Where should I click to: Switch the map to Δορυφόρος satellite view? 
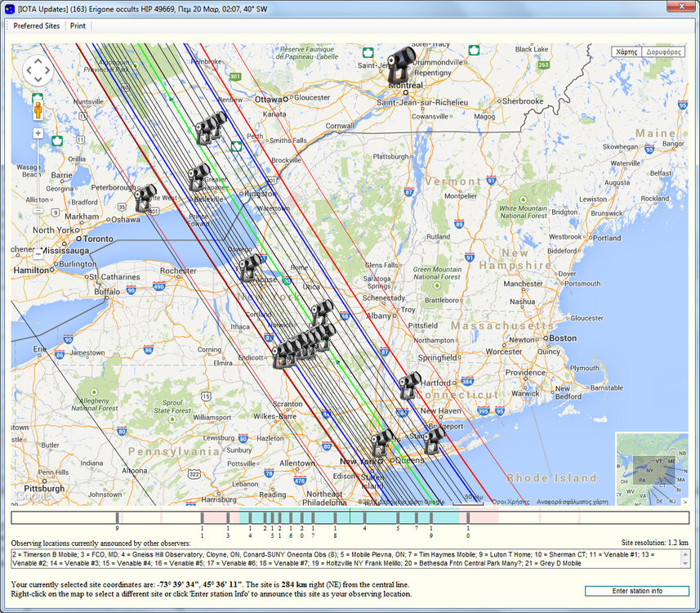pos(663,51)
